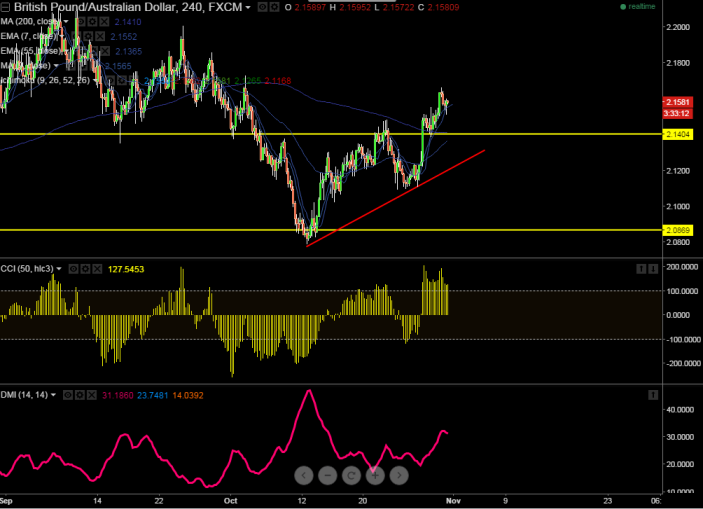The height and width of the screenshot is (509, 703).
Task: Expand the Ichimoku (9, 26, 52, 26) menu
Action: 95,80
